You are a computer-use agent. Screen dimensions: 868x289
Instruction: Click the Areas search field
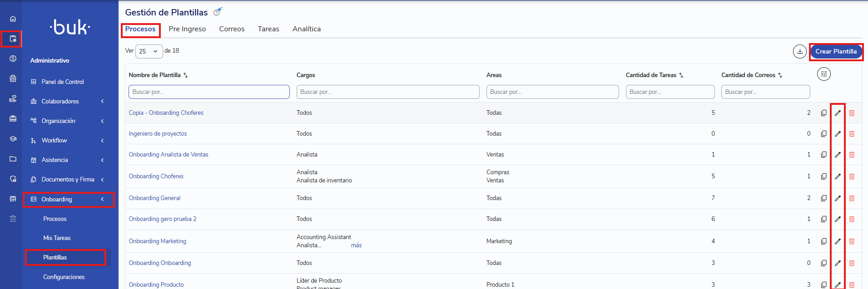tap(552, 92)
